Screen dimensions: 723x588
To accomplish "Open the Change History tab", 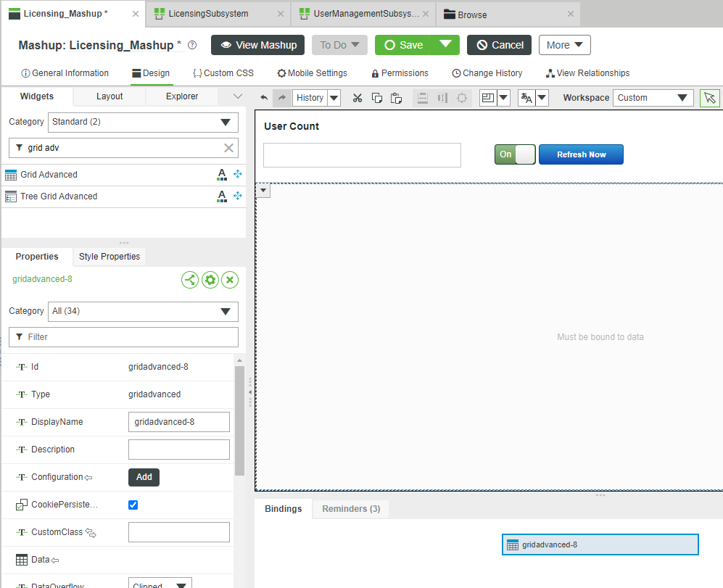I will pyautogui.click(x=487, y=73).
